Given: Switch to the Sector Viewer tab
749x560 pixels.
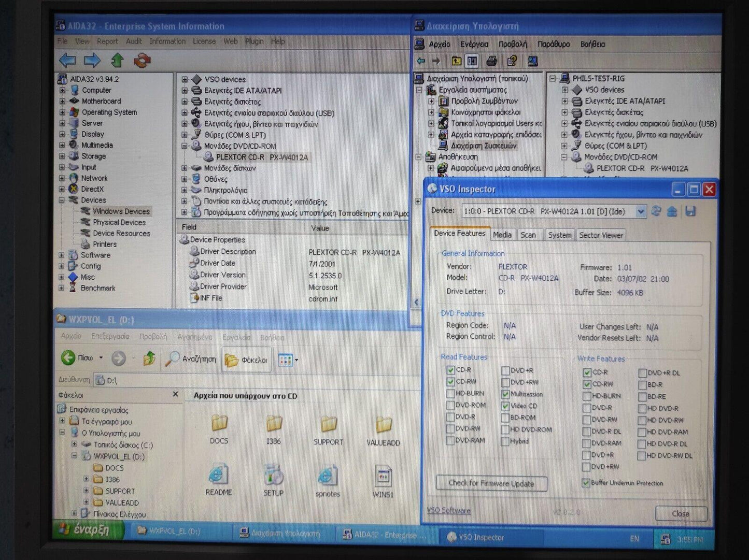Looking at the screenshot, I should point(601,235).
